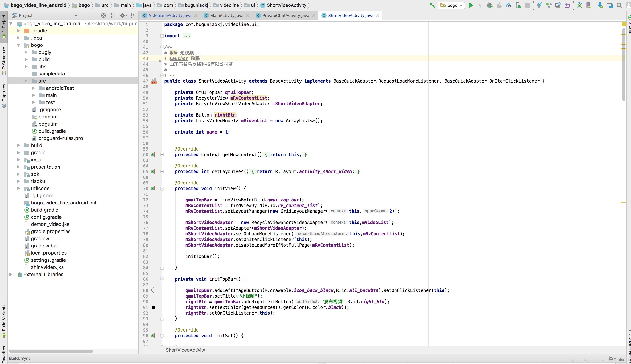
Task: Run the app with green play button
Action: (x=471, y=5)
